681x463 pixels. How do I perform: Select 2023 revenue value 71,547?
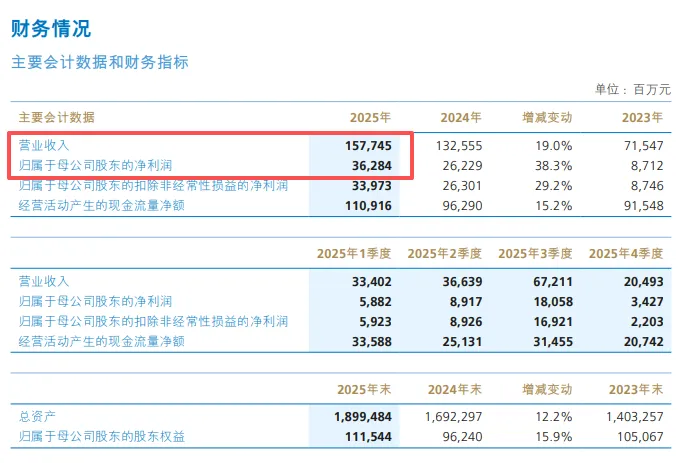pos(644,146)
